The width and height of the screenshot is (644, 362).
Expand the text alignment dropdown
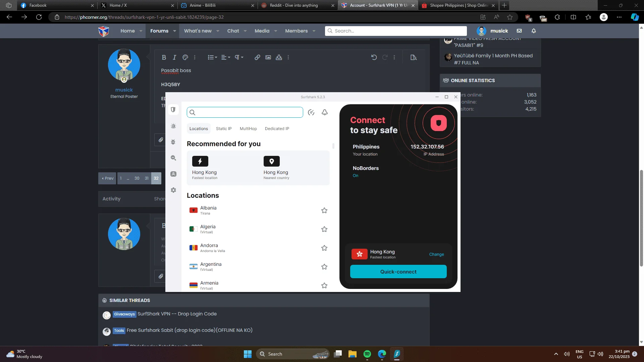point(226,57)
